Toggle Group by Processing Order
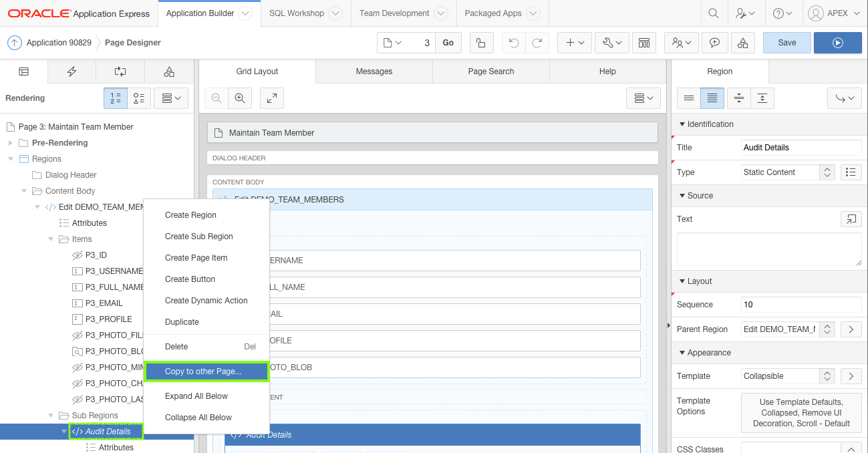The width and height of the screenshot is (868, 453). pyautogui.click(x=116, y=98)
